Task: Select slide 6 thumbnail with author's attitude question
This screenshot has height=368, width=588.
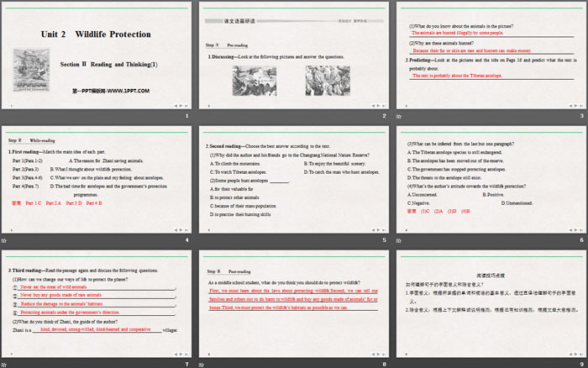Action: coord(491,179)
